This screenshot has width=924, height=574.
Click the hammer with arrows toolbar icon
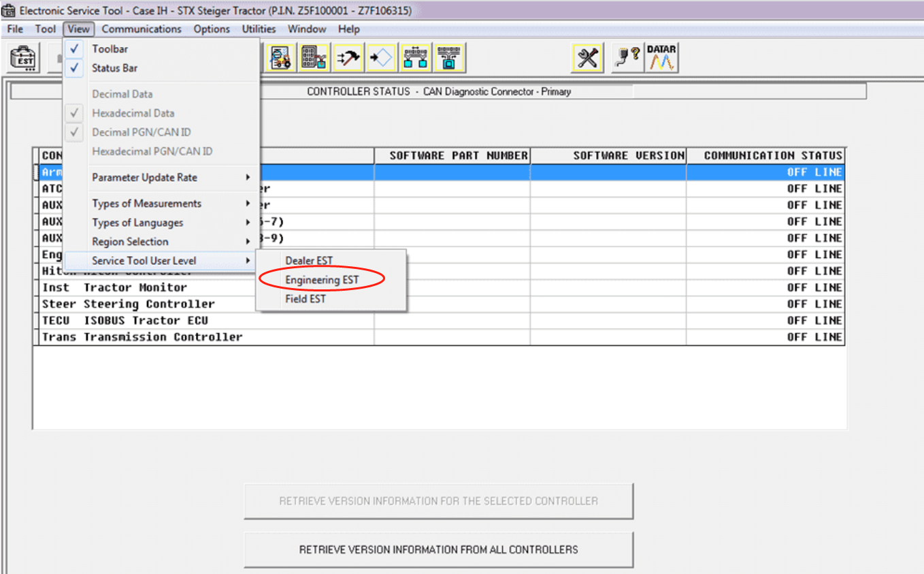tap(348, 58)
